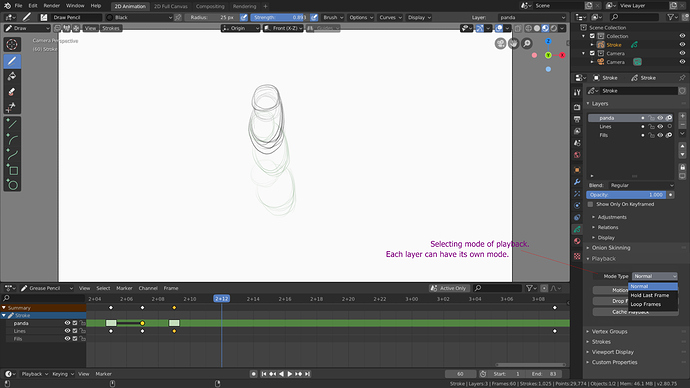Open the Render menu

click(51, 6)
